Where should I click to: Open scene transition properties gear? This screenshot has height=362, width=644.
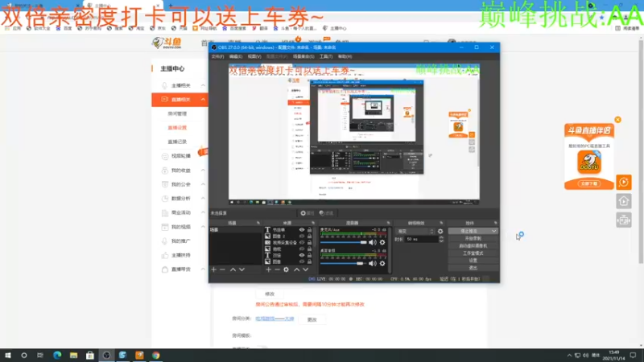click(440, 231)
